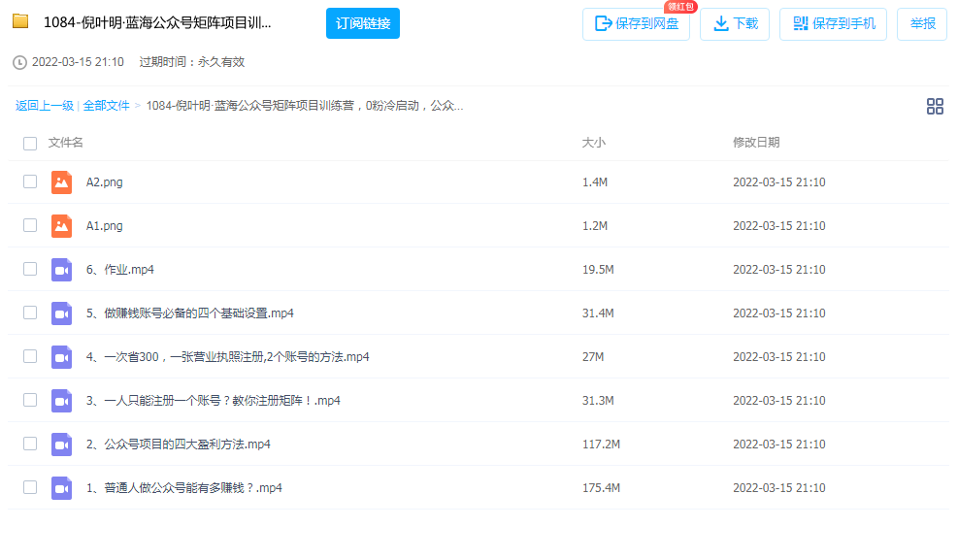Viewport: 958px width, 560px height.
Task: Click 保存到手机 button
Action: click(833, 24)
